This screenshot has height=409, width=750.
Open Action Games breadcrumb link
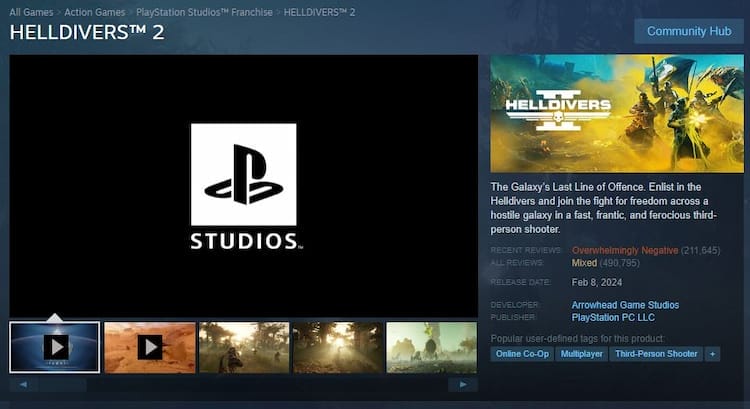(96, 12)
